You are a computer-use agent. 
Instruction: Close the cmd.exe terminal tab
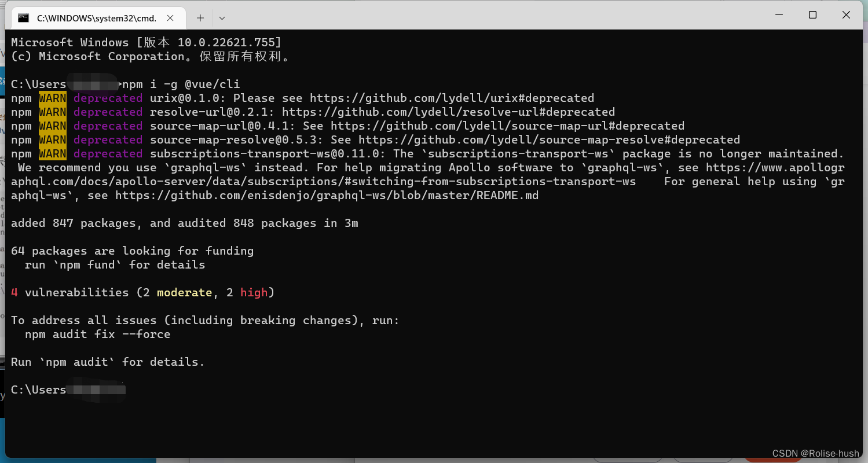tap(170, 18)
